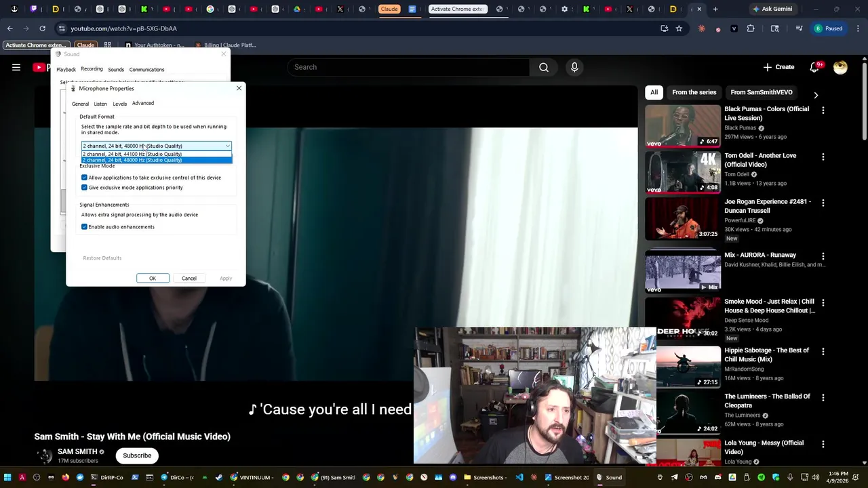Open Sounds tab in Sound window
This screenshot has height=488, width=868.
coord(116,70)
